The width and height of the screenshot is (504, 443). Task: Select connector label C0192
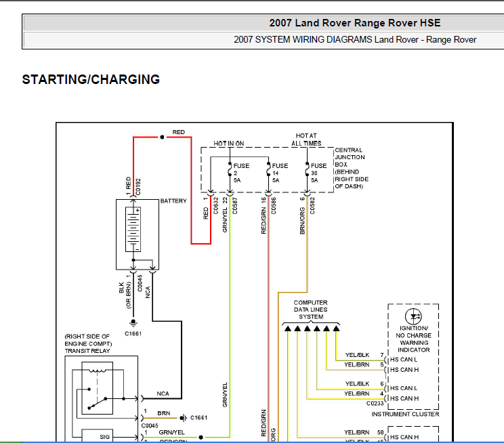point(138,187)
